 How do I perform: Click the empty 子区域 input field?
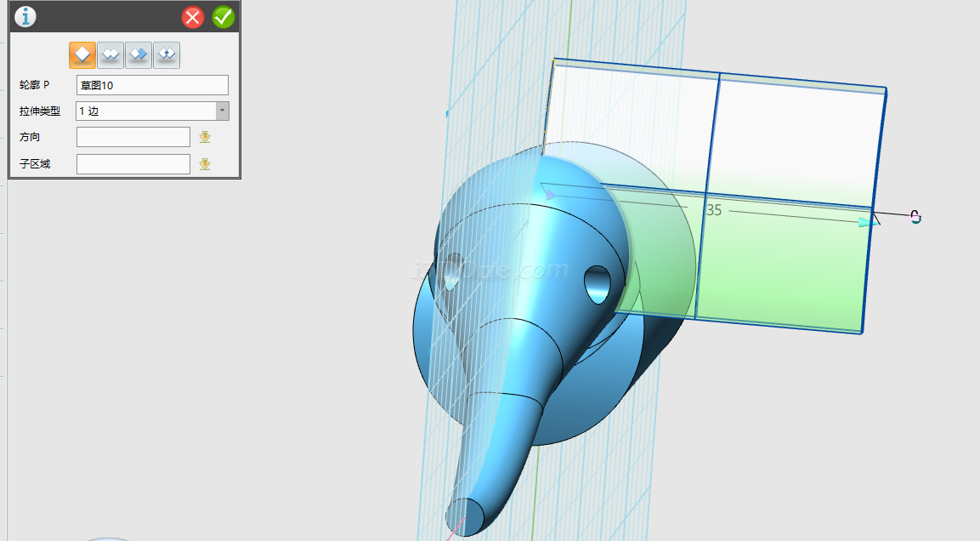[133, 164]
